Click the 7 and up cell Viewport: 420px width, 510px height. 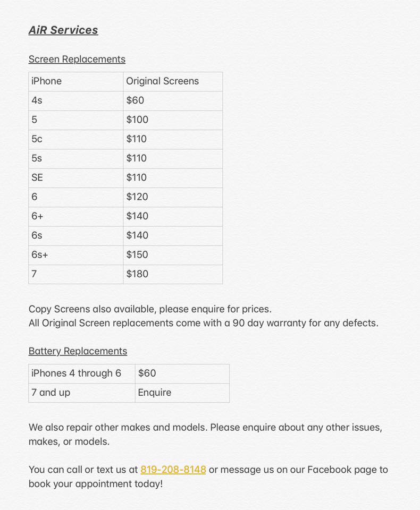[82, 393]
